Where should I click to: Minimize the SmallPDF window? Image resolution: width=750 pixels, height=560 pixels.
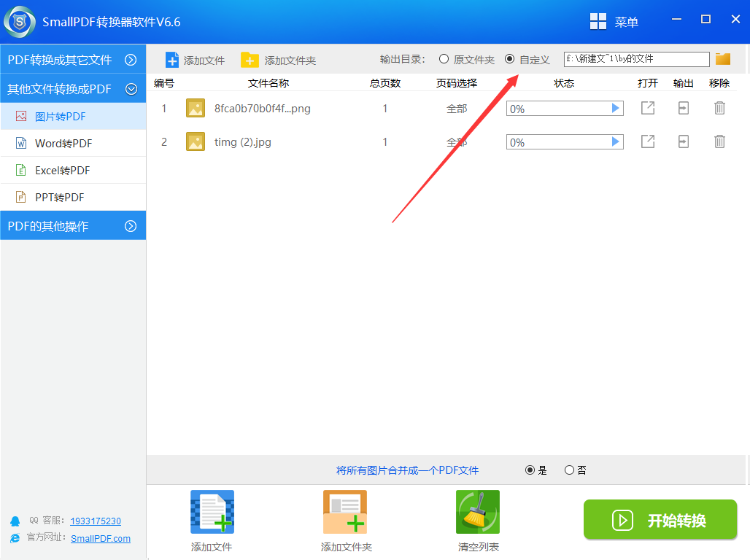[x=676, y=19]
